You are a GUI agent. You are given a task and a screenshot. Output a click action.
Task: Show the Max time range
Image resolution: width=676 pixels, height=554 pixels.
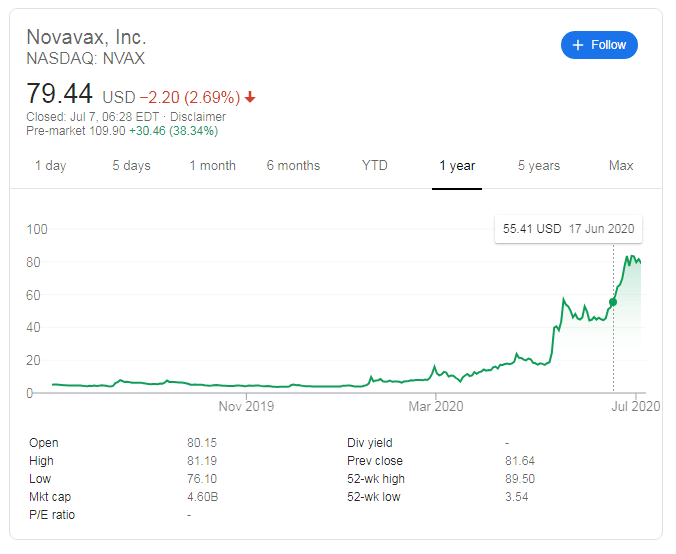(x=621, y=166)
